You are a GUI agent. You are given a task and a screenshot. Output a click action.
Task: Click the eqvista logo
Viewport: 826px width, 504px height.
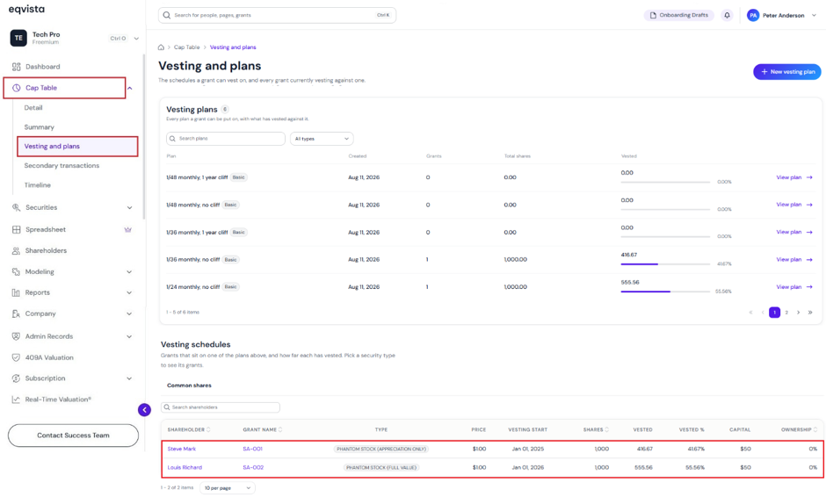click(x=27, y=9)
